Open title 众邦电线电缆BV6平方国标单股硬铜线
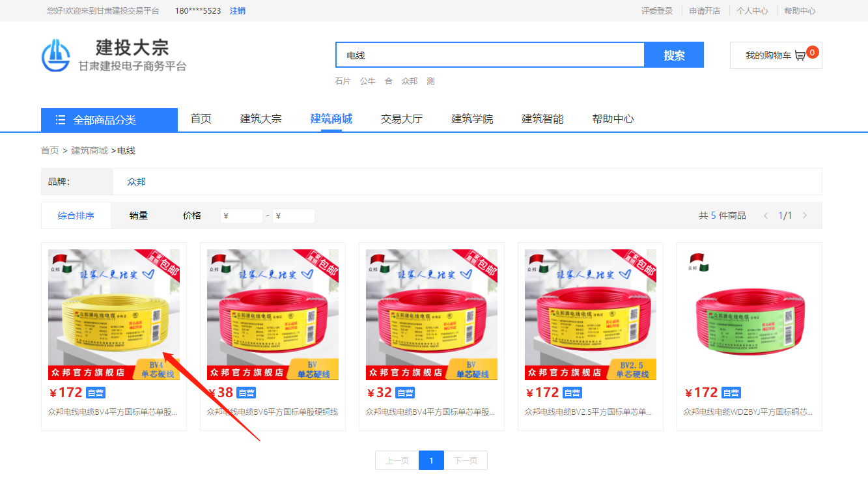 (x=272, y=412)
